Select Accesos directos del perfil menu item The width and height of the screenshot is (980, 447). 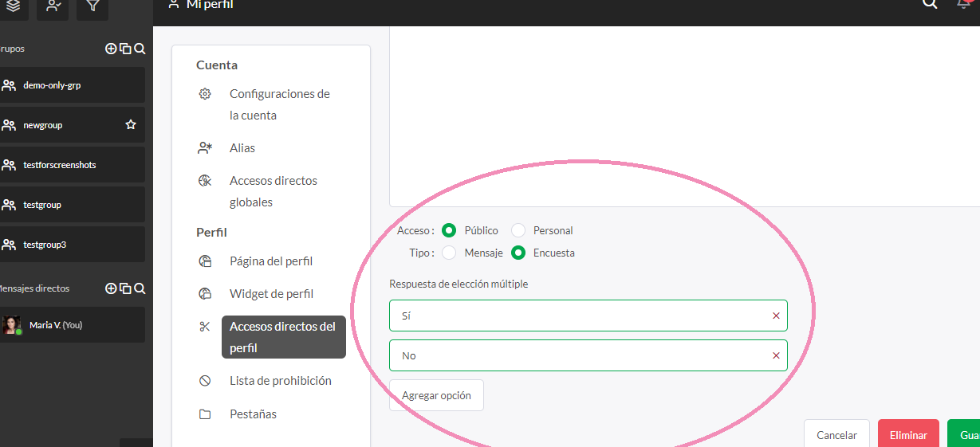pyautogui.click(x=284, y=337)
